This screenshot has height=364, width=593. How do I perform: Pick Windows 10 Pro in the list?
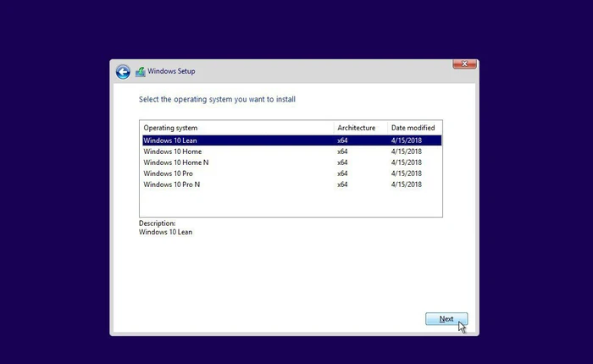(292, 174)
